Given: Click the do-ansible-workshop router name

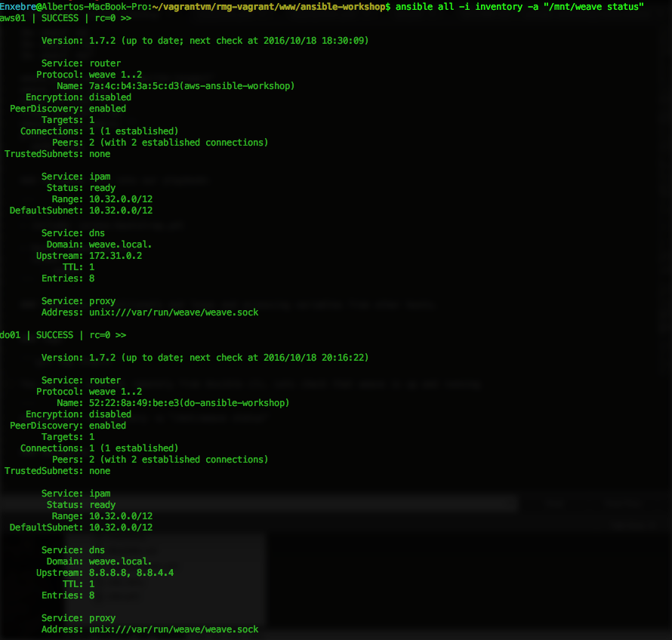Looking at the screenshot, I should pyautogui.click(x=189, y=403).
